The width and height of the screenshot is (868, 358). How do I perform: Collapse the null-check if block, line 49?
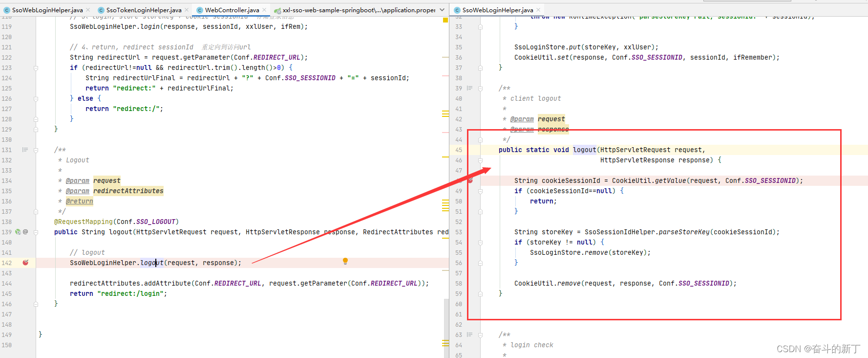click(481, 191)
